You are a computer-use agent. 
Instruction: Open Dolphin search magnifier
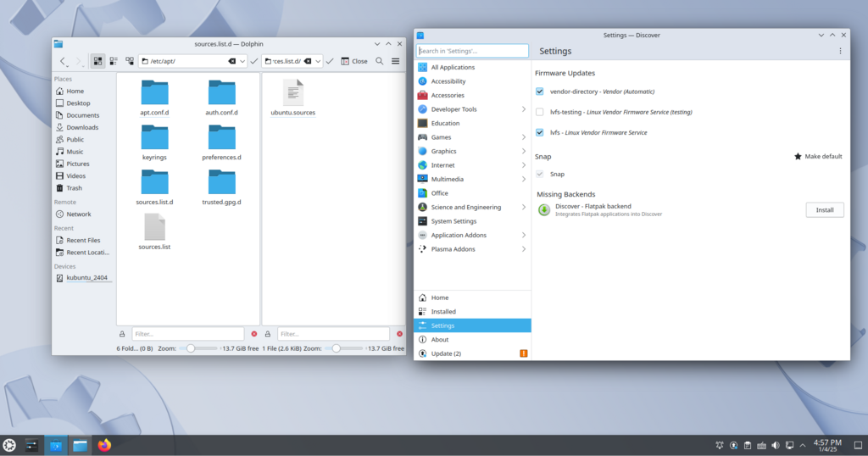379,61
